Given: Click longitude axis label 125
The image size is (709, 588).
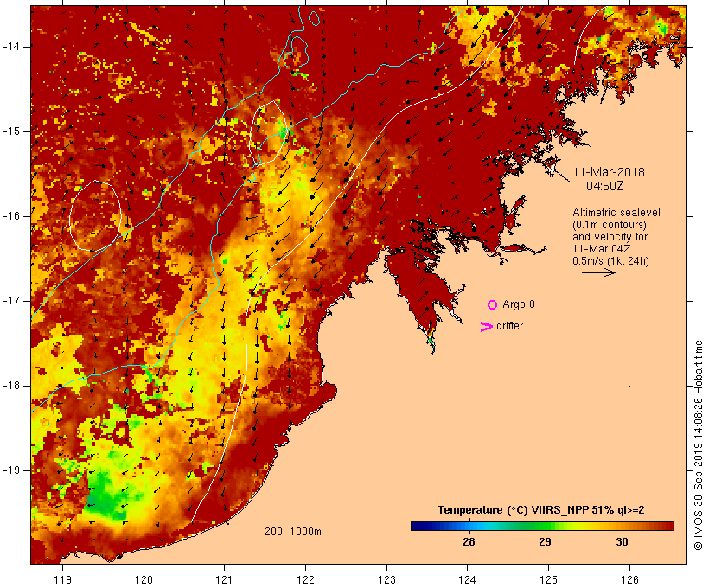Looking at the screenshot, I should (548, 579).
